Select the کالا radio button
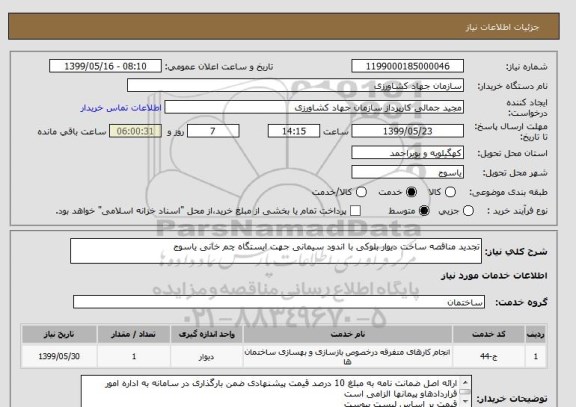The height and width of the screenshot is (407, 576). 450,192
